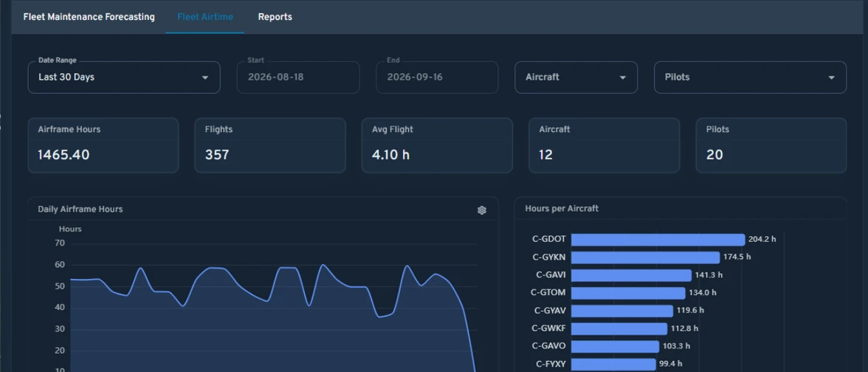Click the C-GYKN aircraft label
The height and width of the screenshot is (372, 868).
(x=549, y=257)
